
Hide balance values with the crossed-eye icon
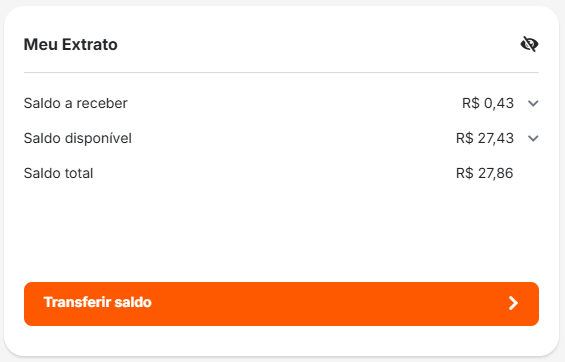[529, 44]
